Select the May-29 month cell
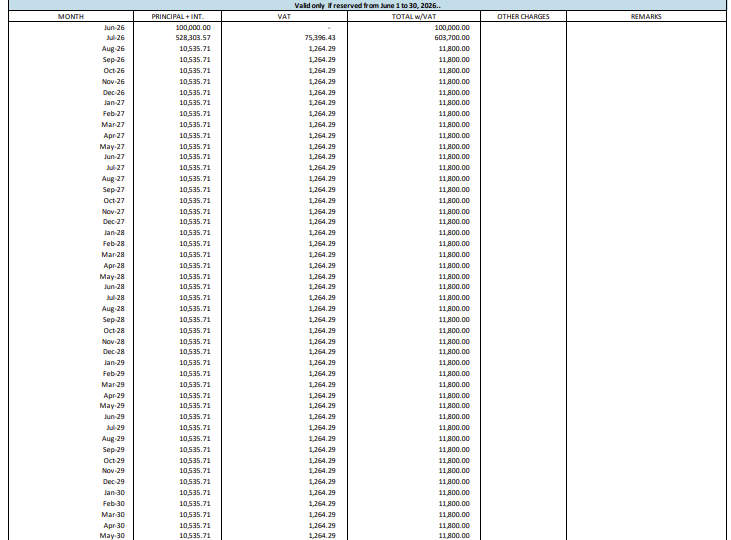Screen dimensions: 731x540 pyautogui.click(x=112, y=406)
